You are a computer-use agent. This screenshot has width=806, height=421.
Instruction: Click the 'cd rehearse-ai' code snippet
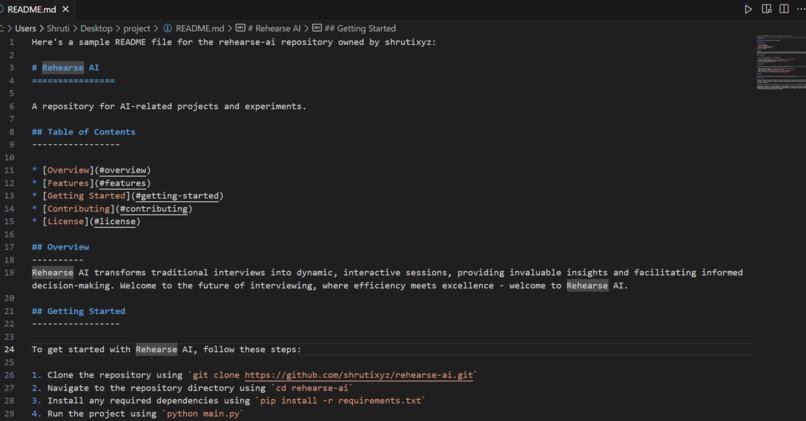(x=312, y=388)
